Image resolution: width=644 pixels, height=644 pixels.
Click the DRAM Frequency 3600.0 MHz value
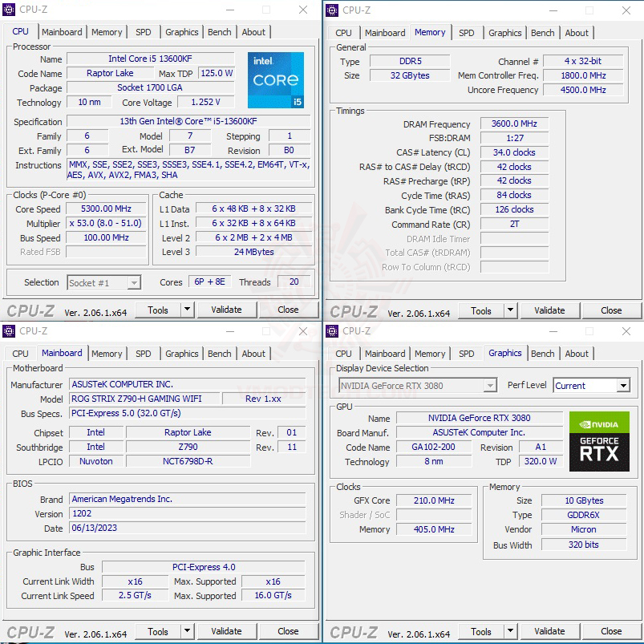(x=514, y=124)
